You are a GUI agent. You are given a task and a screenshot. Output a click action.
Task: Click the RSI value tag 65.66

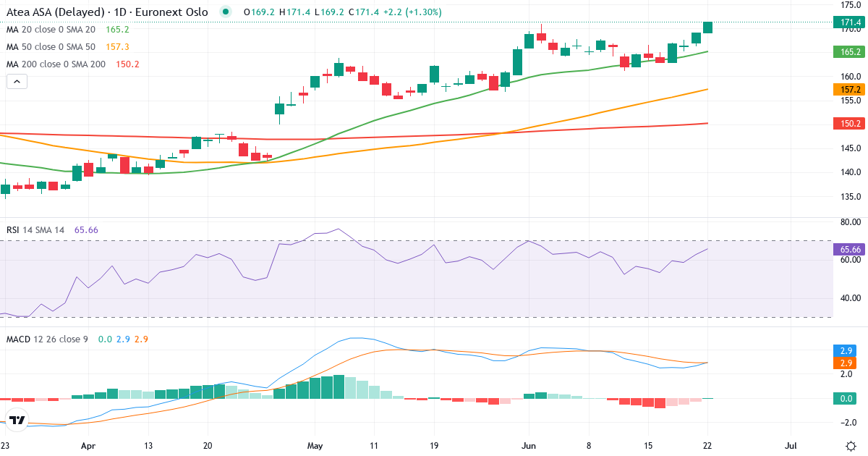tap(851, 249)
